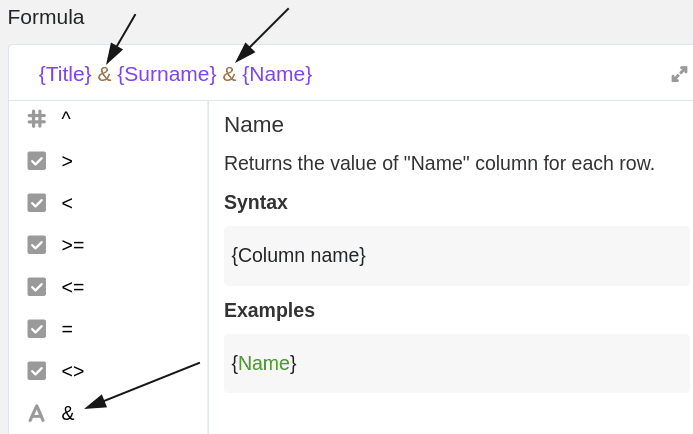Click the number hash icon beside ^
693x434 pixels.
click(37, 118)
